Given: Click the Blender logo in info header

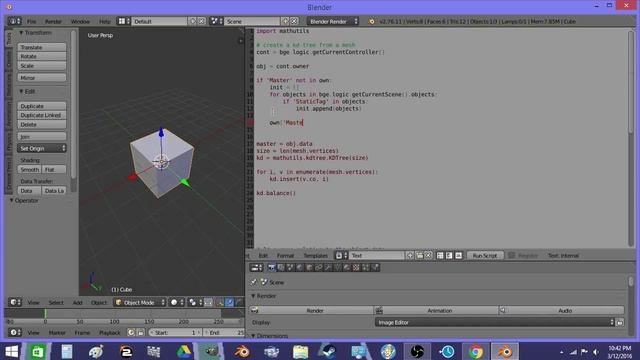Looking at the screenshot, I should point(371,21).
